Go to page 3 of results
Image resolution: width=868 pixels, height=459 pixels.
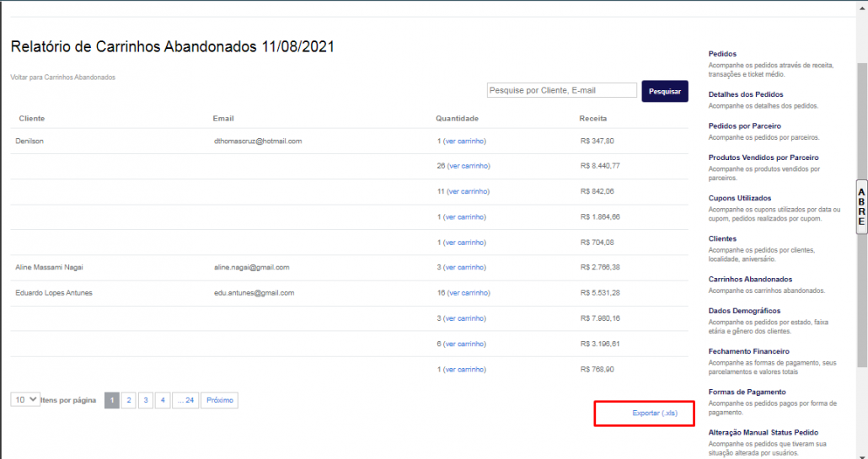click(146, 400)
